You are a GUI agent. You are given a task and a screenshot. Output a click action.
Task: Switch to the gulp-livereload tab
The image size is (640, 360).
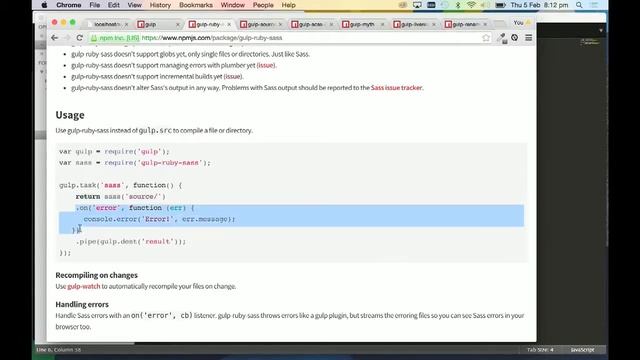414,24
